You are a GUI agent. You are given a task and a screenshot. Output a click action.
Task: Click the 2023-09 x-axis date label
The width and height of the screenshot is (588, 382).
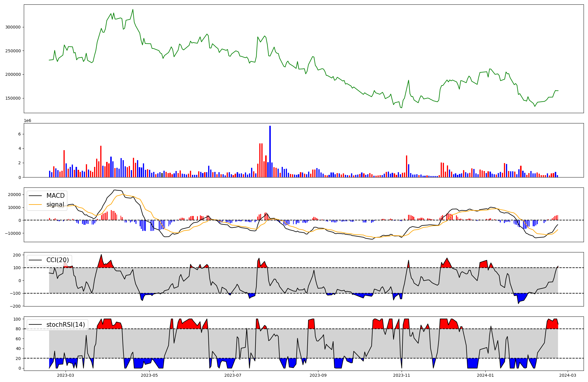pyautogui.click(x=318, y=375)
